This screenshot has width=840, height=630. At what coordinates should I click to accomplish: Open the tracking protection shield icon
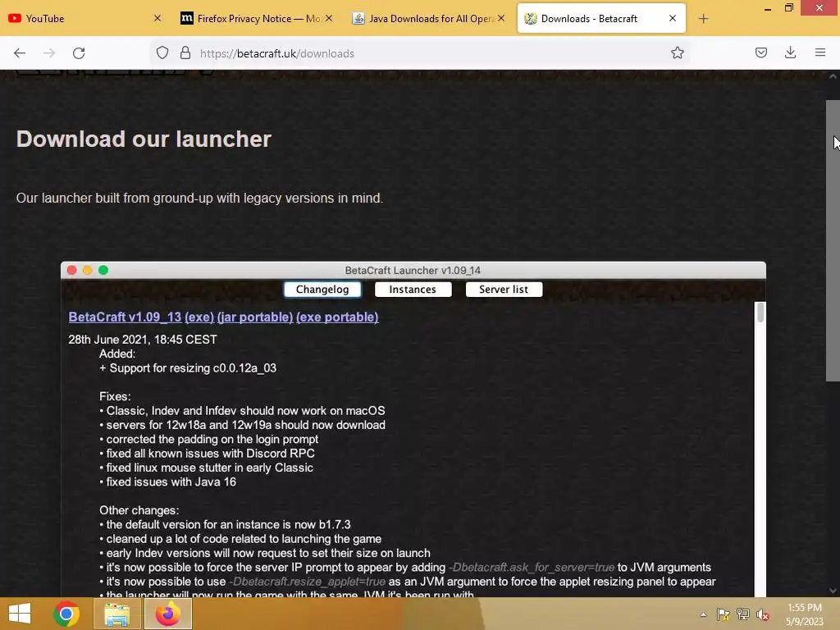tap(162, 52)
